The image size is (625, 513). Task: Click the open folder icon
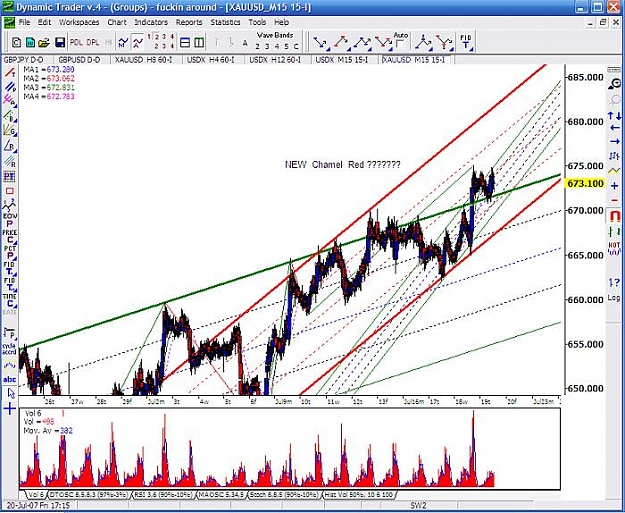(44, 42)
